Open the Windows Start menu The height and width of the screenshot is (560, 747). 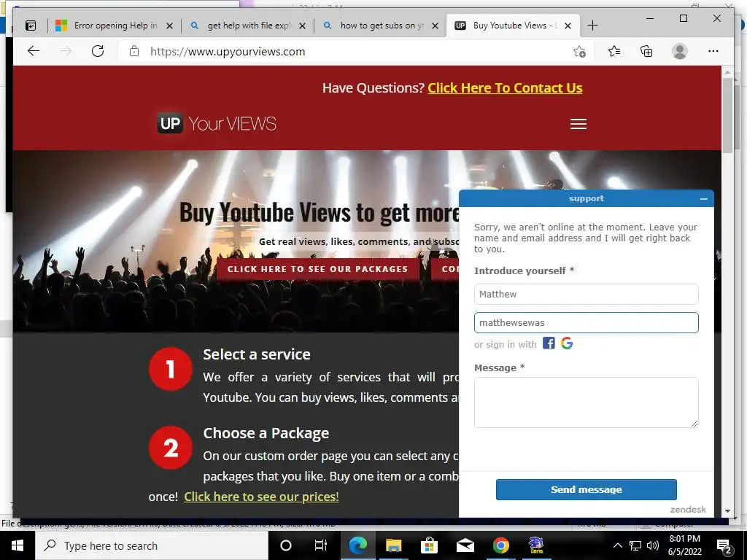[x=18, y=545]
